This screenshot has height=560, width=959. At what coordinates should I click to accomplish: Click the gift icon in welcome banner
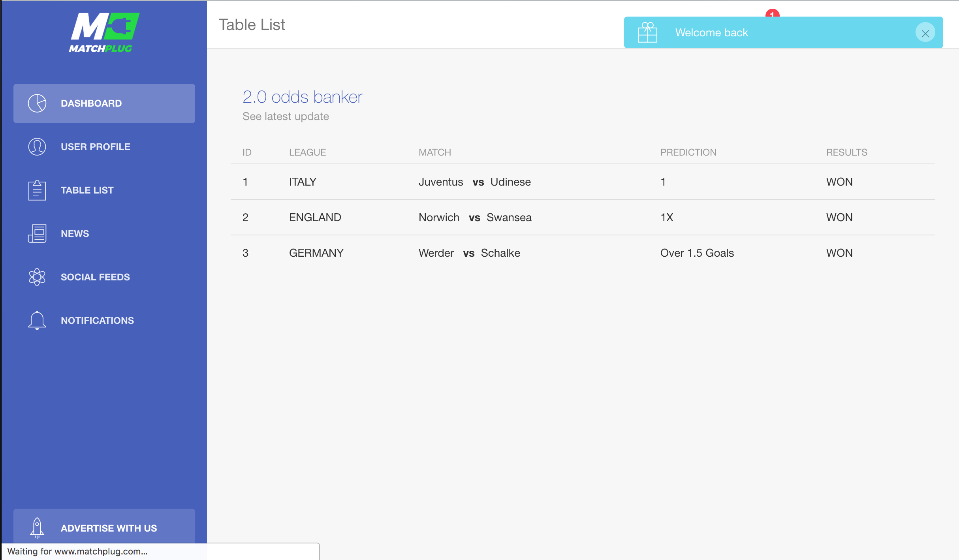point(648,33)
